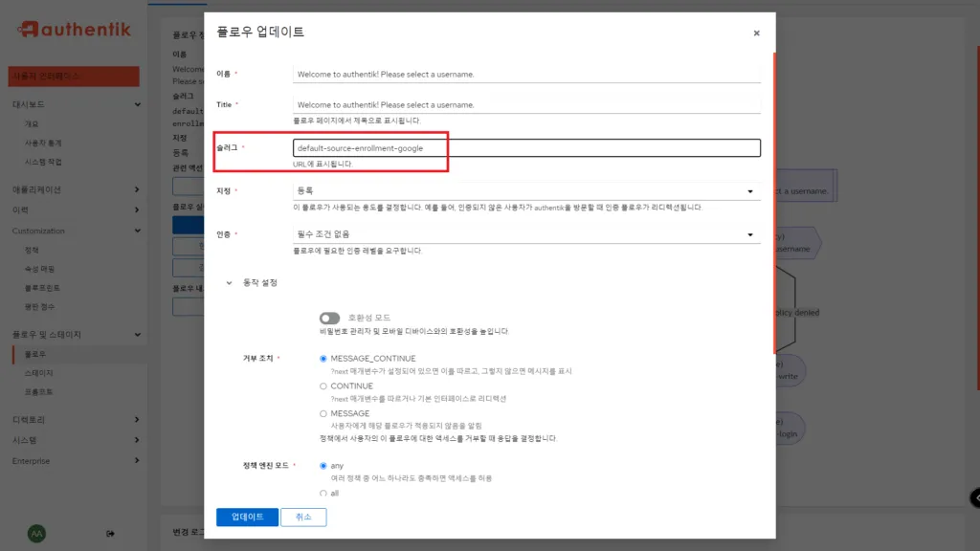Click the logout icon next to the avatar
The height and width of the screenshot is (551, 980).
point(108,533)
